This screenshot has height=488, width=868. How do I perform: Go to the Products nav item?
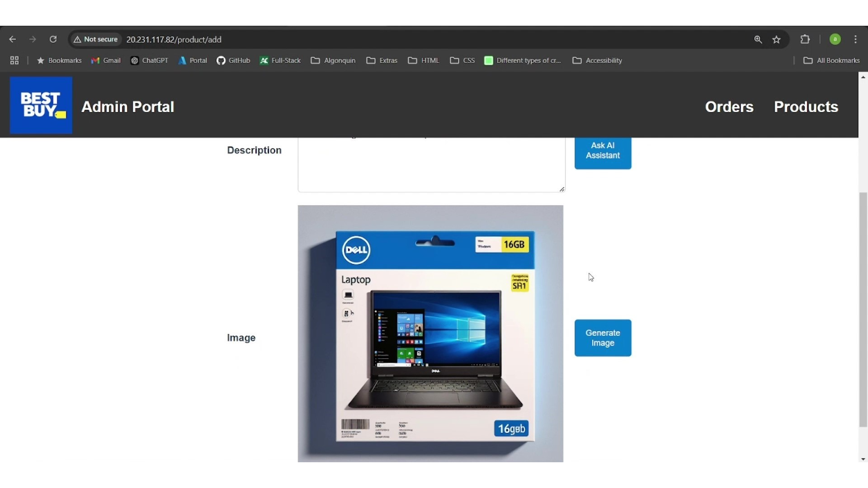click(806, 107)
